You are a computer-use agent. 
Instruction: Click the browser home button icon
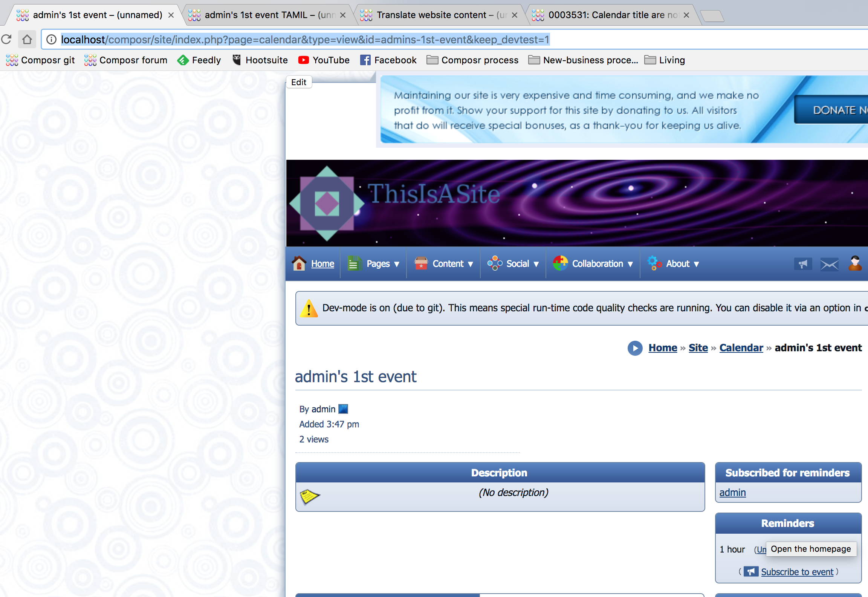pyautogui.click(x=27, y=39)
